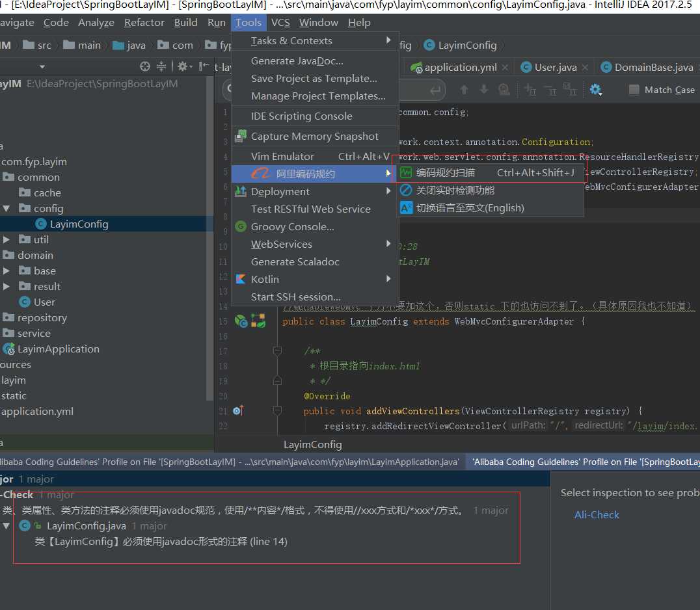
Task: Close the User.java tab
Action: click(586, 68)
